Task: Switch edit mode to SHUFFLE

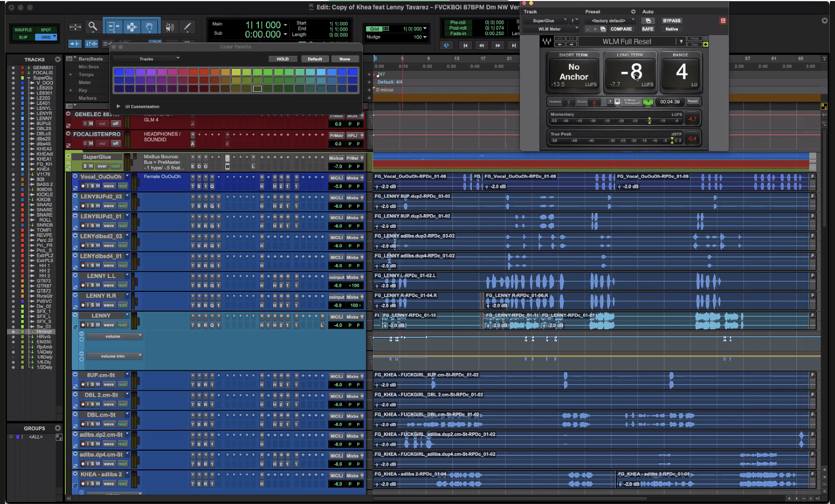Action: point(23,30)
